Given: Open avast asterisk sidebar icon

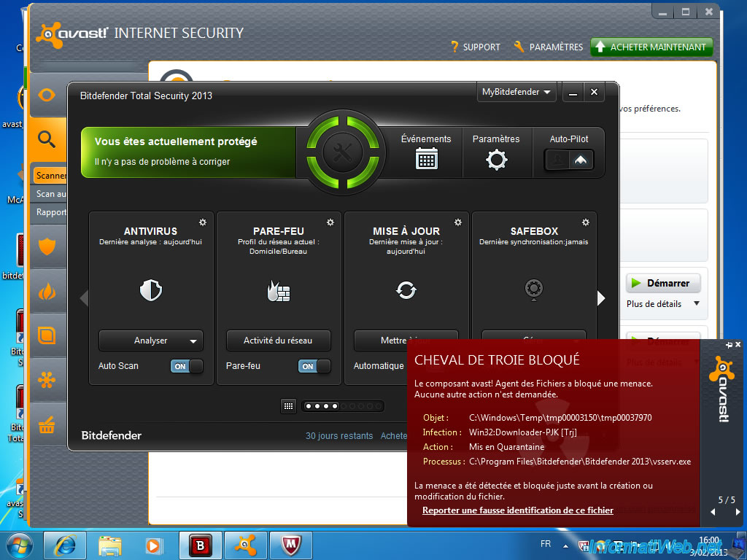Looking at the screenshot, I should (x=47, y=379).
